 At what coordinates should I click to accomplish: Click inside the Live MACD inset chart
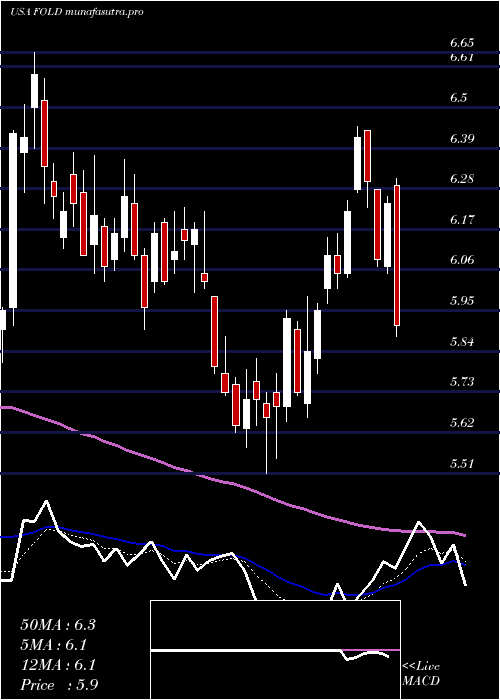tap(275, 650)
